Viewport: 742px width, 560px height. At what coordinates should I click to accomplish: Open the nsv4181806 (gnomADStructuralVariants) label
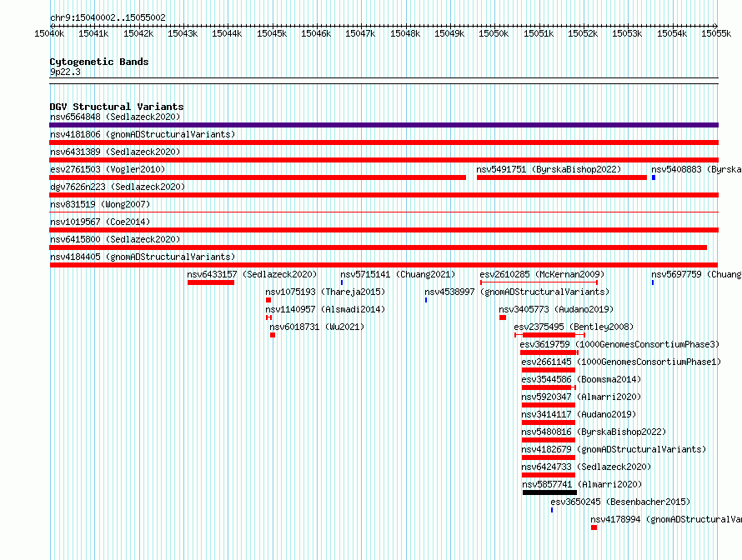click(143, 134)
